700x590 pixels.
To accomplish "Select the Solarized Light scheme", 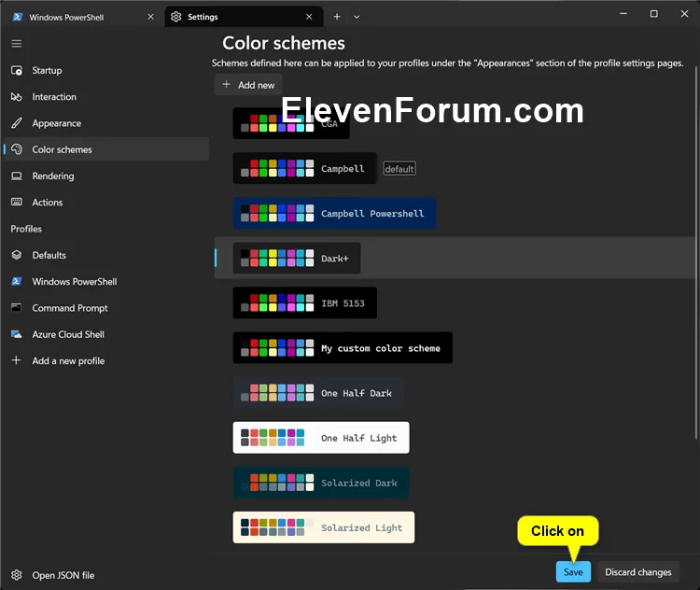I will (324, 527).
